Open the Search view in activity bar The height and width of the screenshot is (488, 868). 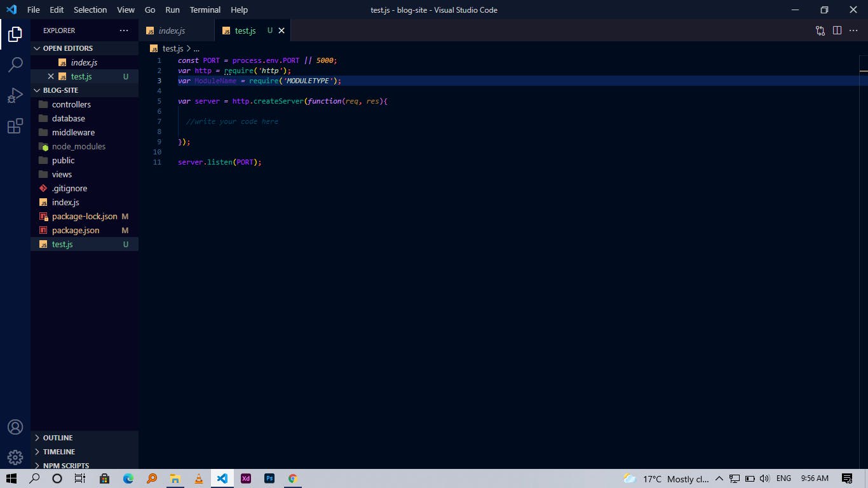click(x=15, y=64)
